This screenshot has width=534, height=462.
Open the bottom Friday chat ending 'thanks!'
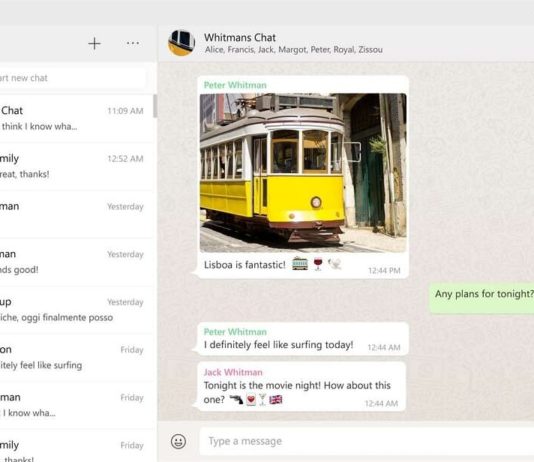click(x=76, y=447)
